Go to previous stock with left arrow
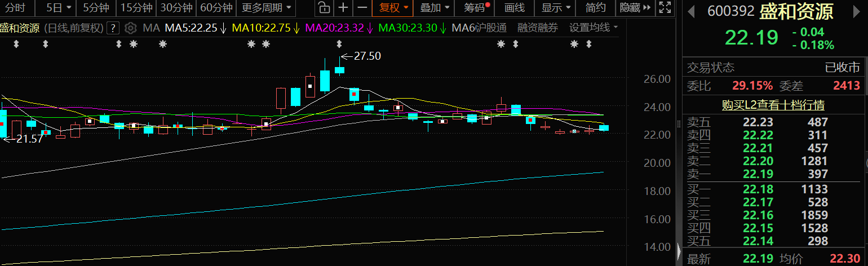The image size is (868, 266). [x=690, y=11]
